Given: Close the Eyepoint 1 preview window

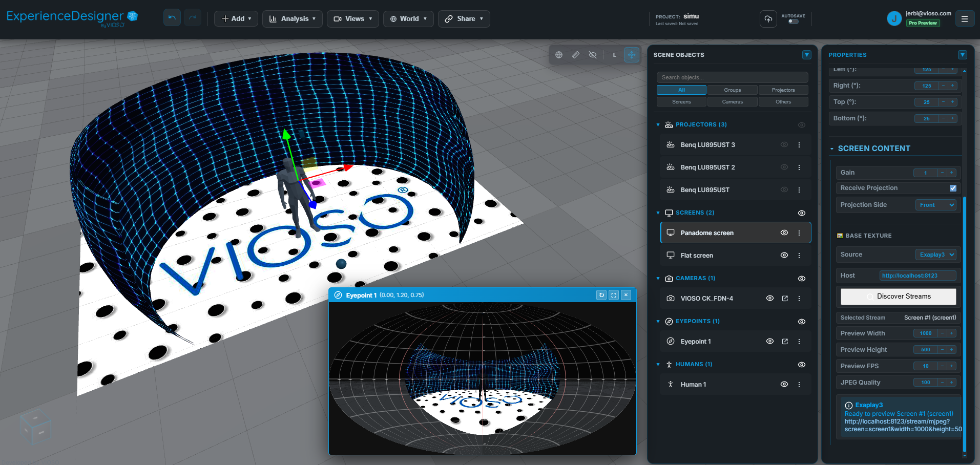Looking at the screenshot, I should [x=626, y=295].
